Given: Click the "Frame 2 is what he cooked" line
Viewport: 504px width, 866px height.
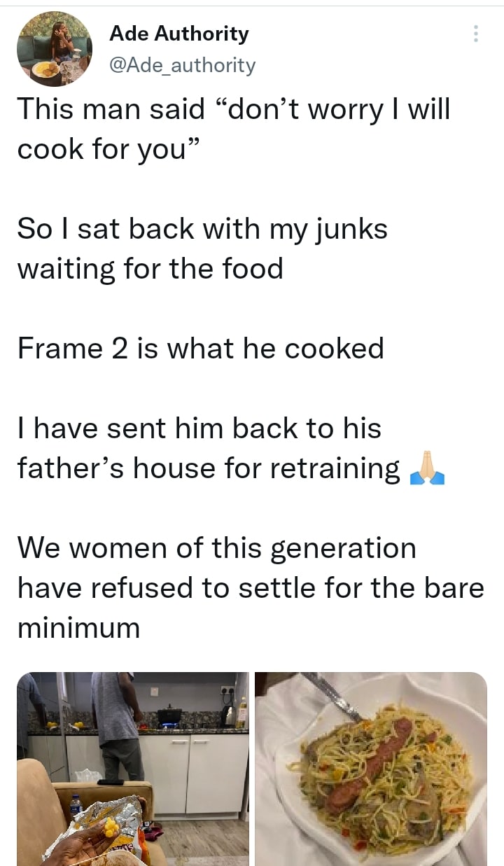Looking at the screenshot, I should (x=201, y=348).
